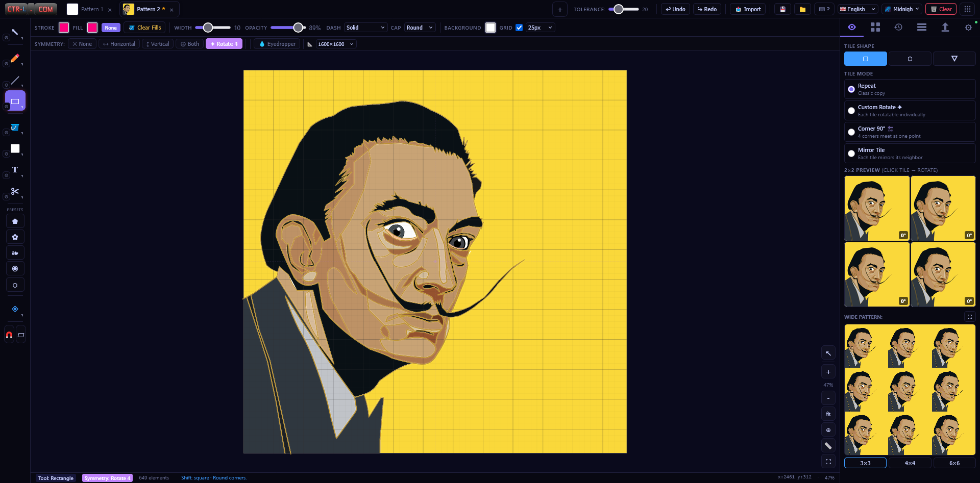
Task: Open the yellow folder icon
Action: pyautogui.click(x=802, y=9)
